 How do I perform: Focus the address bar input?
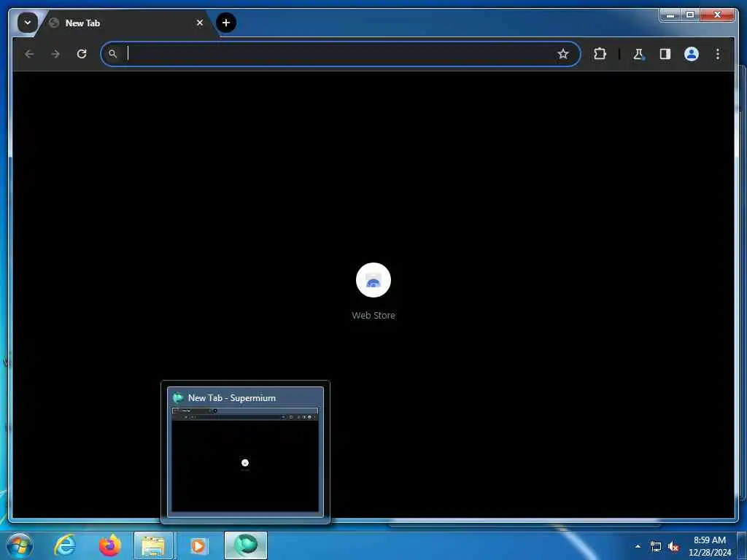pos(340,54)
